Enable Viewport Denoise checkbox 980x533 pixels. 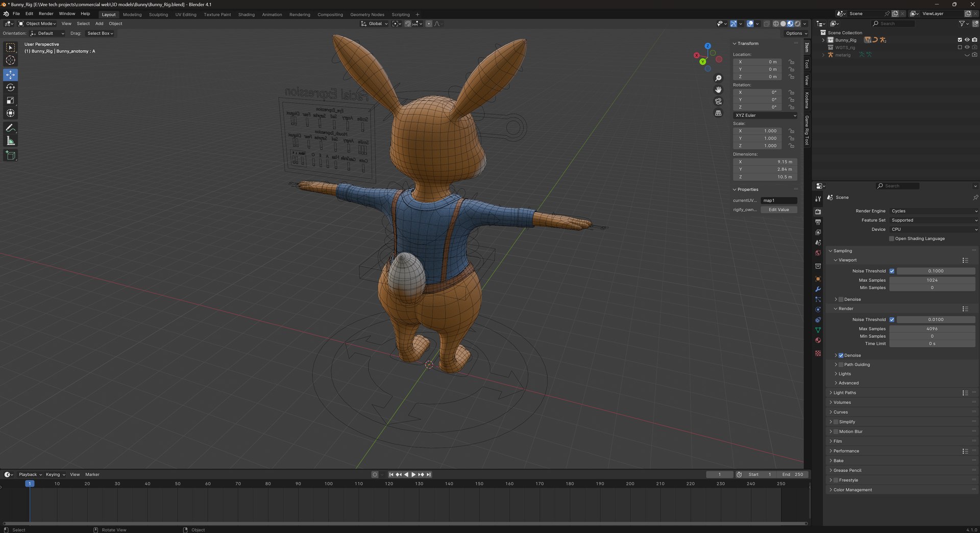coord(841,299)
